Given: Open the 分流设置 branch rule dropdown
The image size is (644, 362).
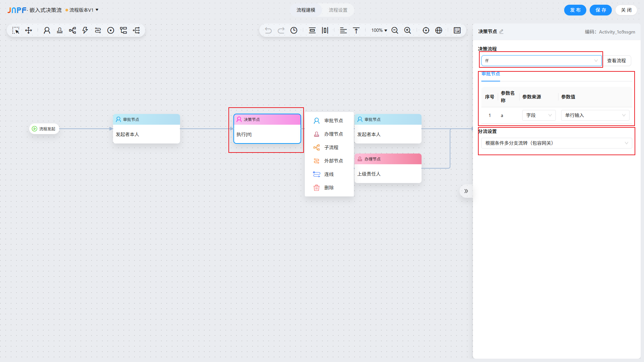Looking at the screenshot, I should click(x=556, y=143).
